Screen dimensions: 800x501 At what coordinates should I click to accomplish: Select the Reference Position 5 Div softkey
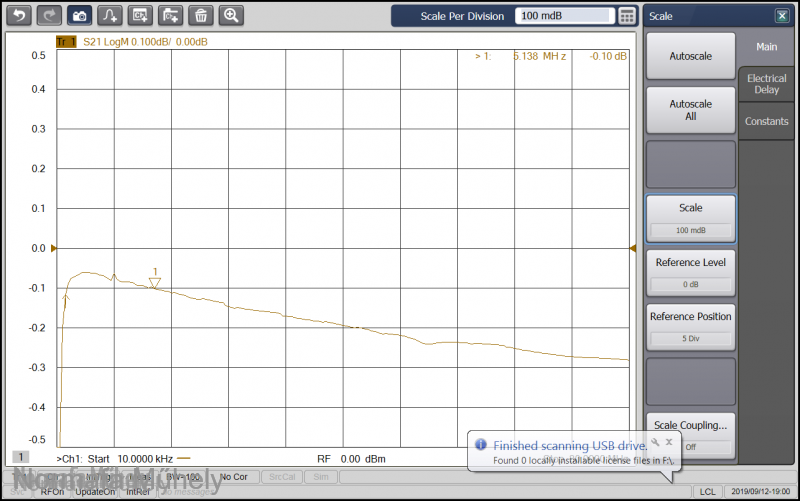click(691, 327)
